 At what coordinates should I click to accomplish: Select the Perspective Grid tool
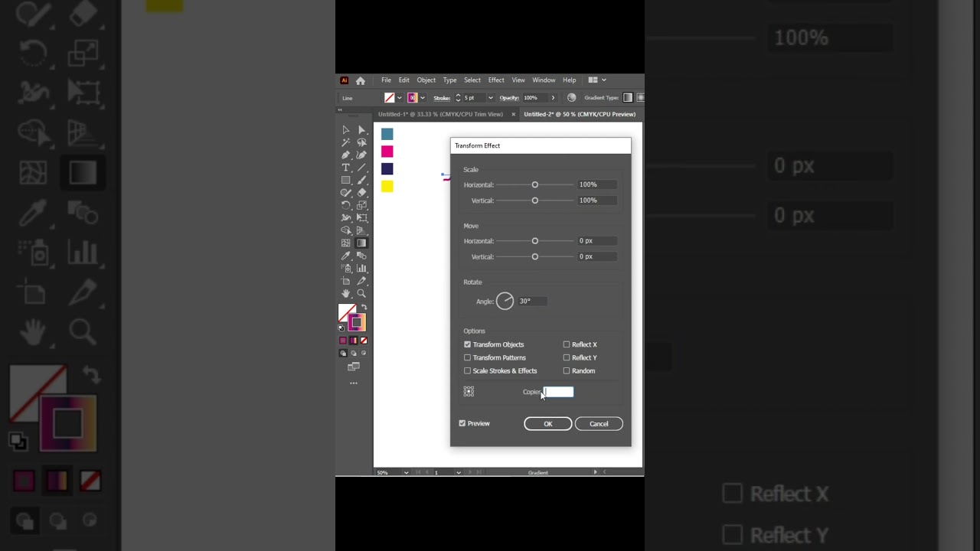click(x=361, y=230)
